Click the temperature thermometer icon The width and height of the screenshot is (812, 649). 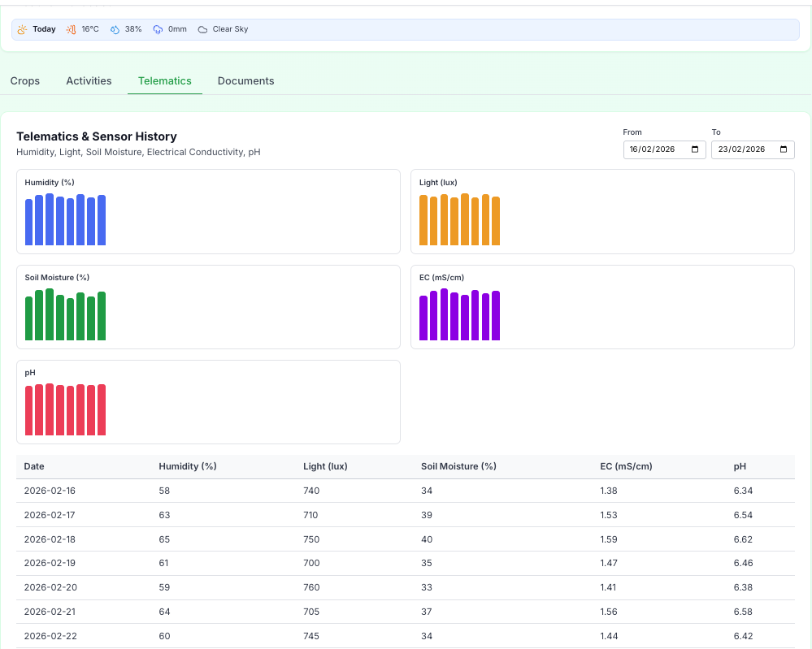71,29
